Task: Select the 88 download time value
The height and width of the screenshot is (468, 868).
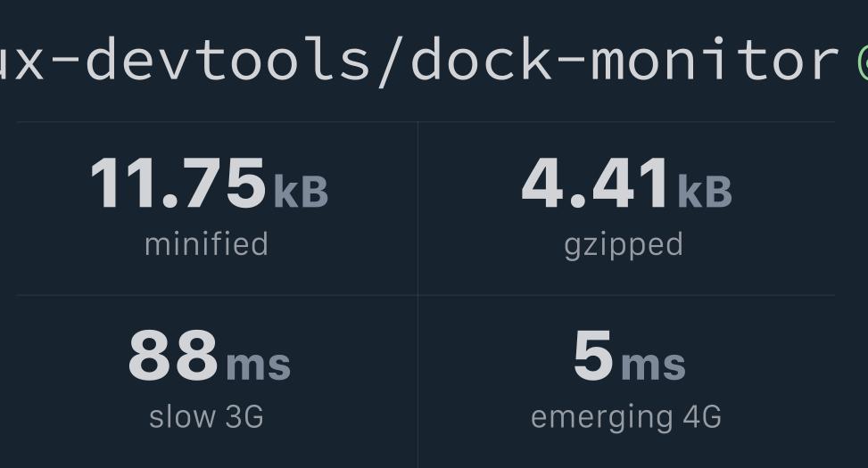Action: (x=173, y=355)
